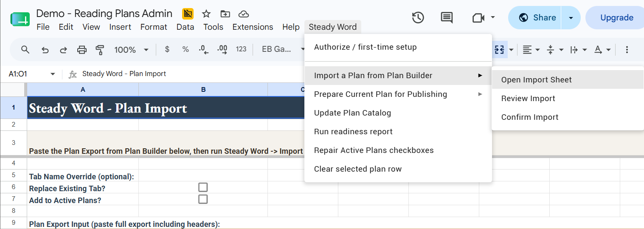Open the three-dot more toolbar options

click(x=627, y=50)
